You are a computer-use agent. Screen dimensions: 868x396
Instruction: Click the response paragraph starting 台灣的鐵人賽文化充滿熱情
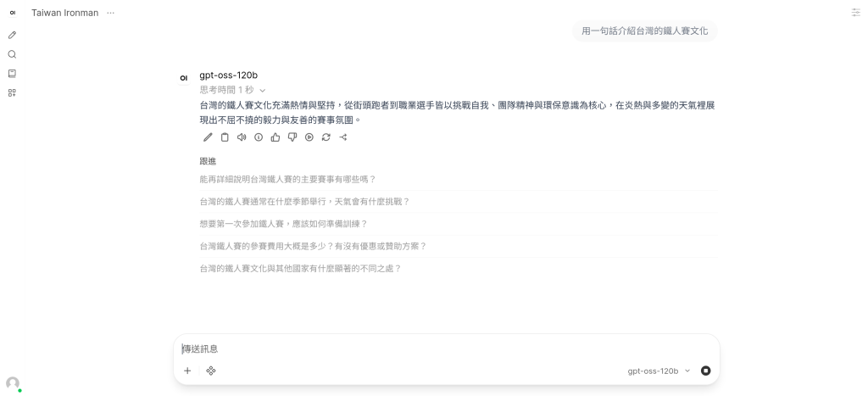tap(457, 113)
